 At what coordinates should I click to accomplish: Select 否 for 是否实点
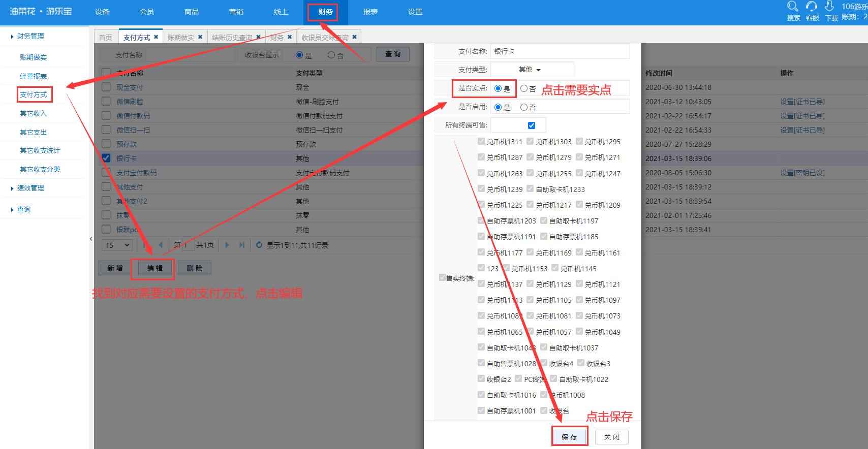click(524, 88)
